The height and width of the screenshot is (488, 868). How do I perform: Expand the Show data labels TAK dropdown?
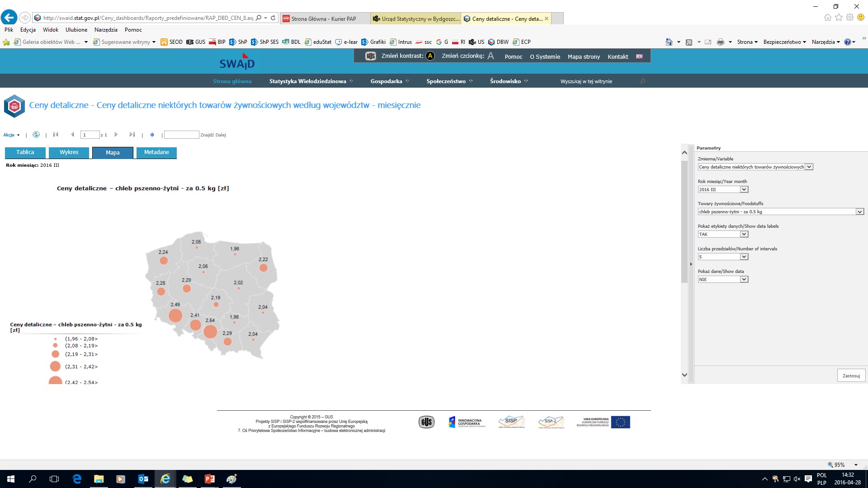pos(744,235)
